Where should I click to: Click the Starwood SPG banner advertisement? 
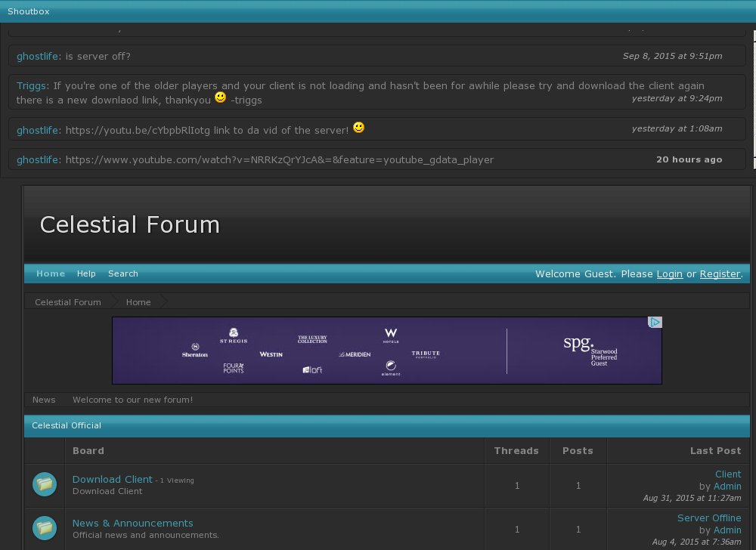[x=386, y=351]
